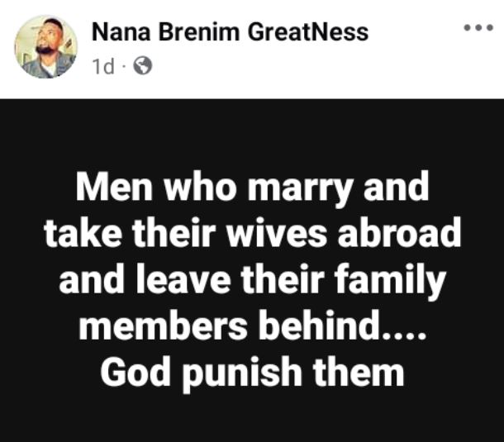This screenshot has height=442, width=504.
Task: Open Nana Brenim GreatNess profile picture
Action: pos(46,46)
